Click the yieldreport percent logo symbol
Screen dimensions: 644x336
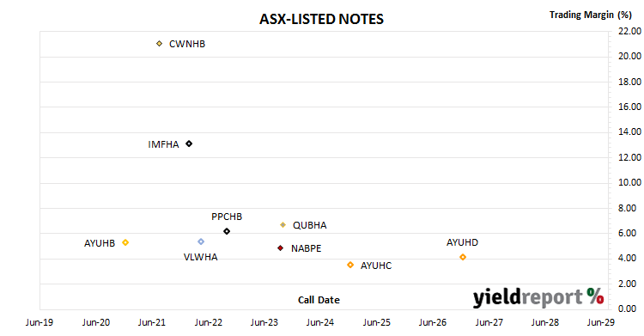point(596,296)
